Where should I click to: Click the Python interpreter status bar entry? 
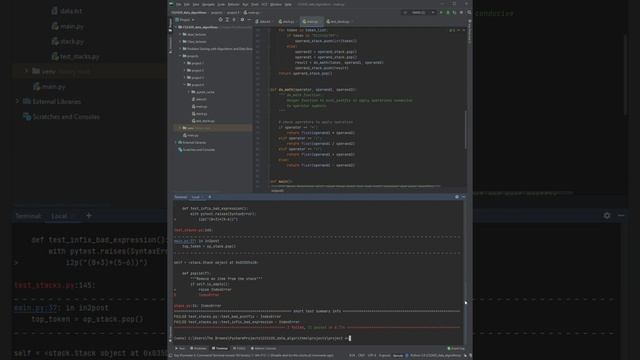[436, 356]
